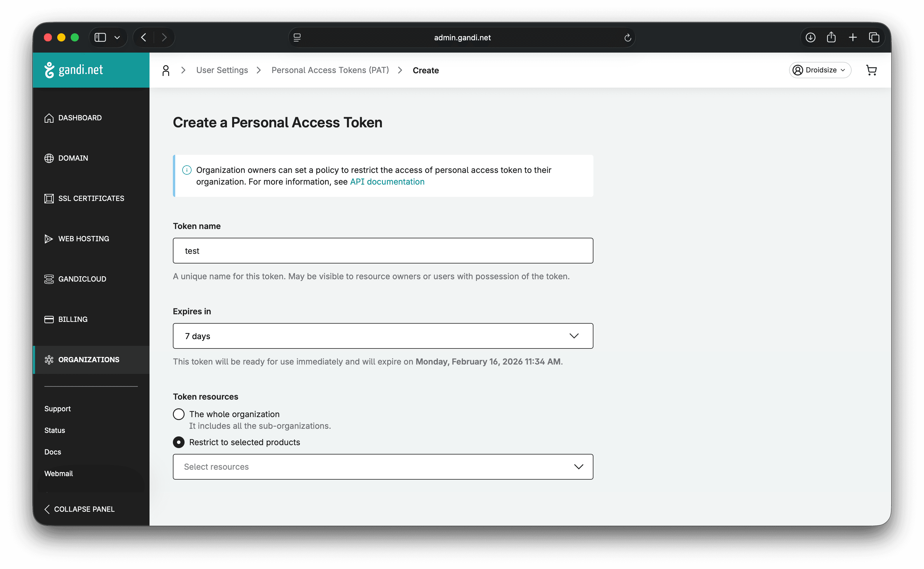
Task: Go to Personal Access Tokens (PAT) breadcrumb
Action: 330,70
